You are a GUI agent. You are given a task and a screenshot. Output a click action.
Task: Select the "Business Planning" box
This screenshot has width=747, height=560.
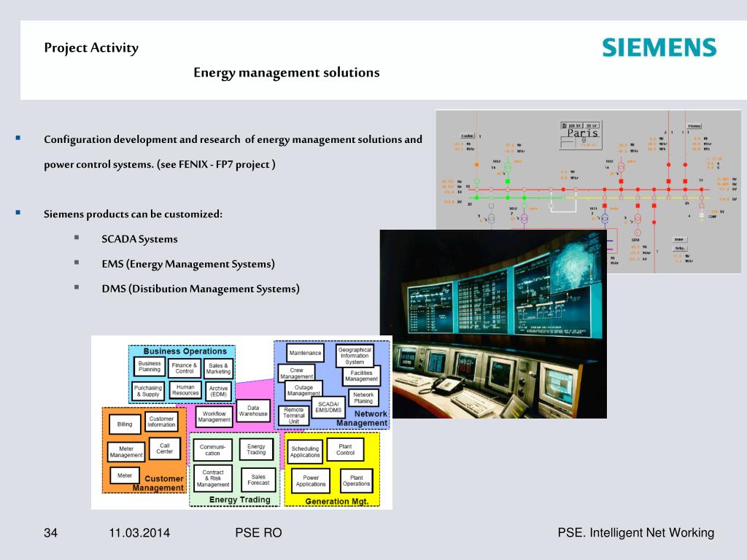point(150,366)
